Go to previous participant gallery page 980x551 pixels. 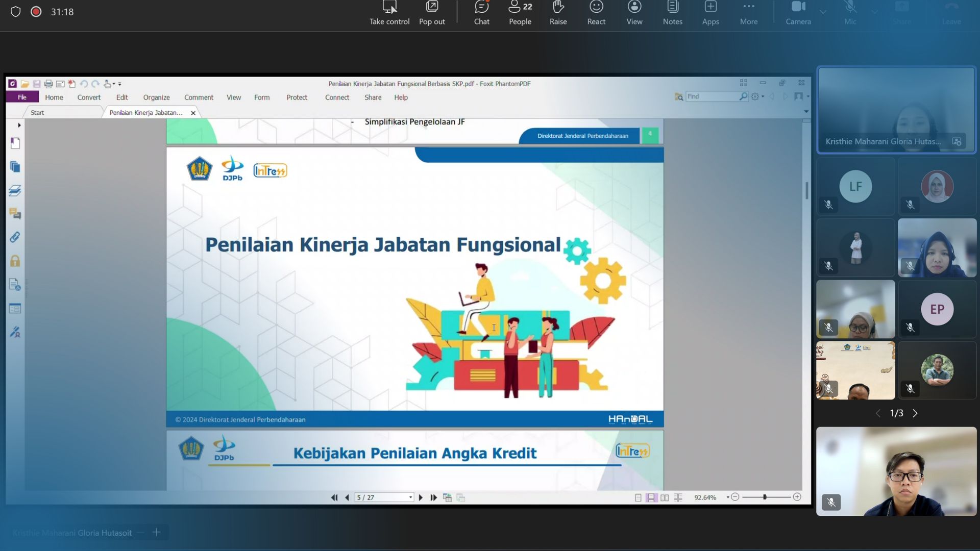pos(878,413)
